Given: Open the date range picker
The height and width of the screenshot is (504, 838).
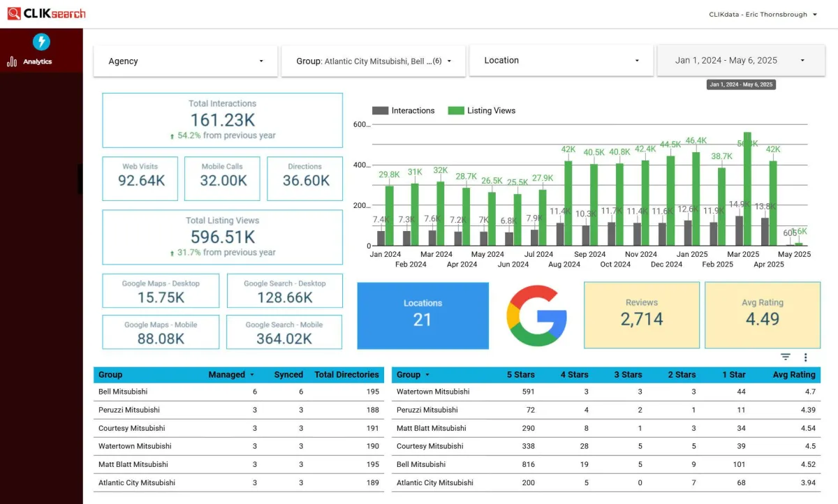Looking at the screenshot, I should (740, 61).
